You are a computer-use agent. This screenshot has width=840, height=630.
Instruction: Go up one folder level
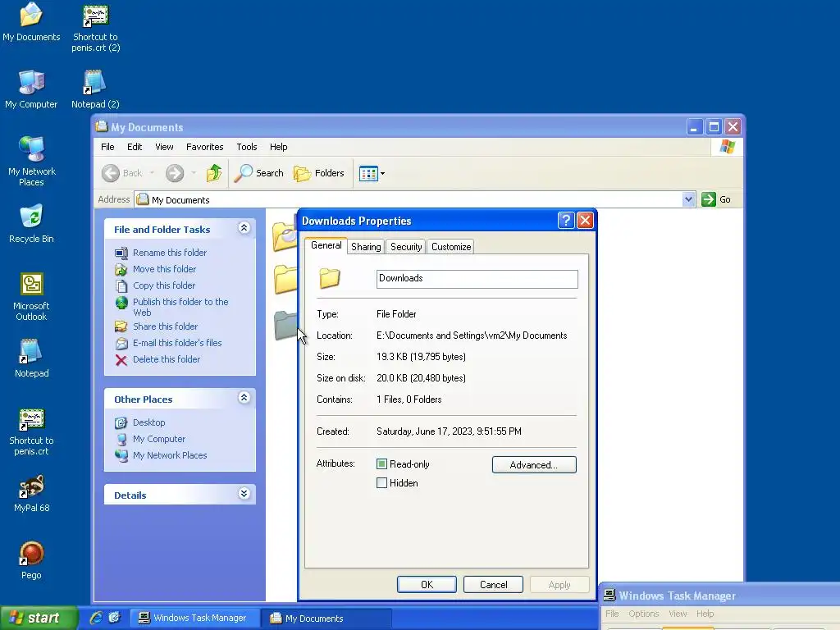coord(214,173)
